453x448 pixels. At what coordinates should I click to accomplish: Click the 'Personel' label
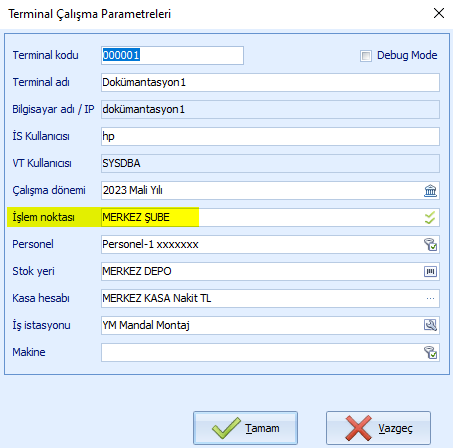[x=33, y=244]
